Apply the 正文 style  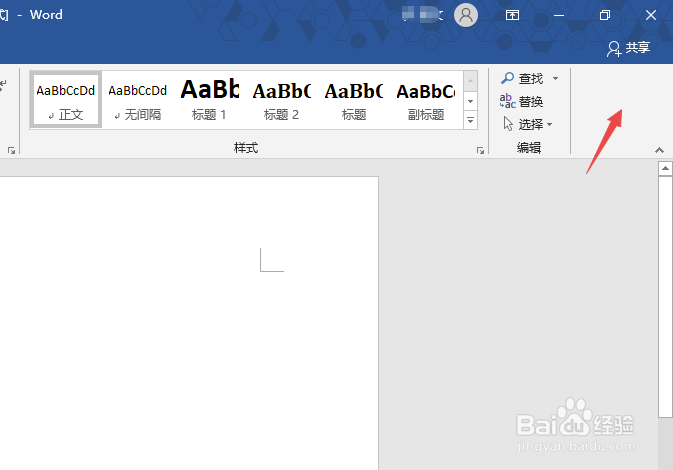[x=66, y=100]
